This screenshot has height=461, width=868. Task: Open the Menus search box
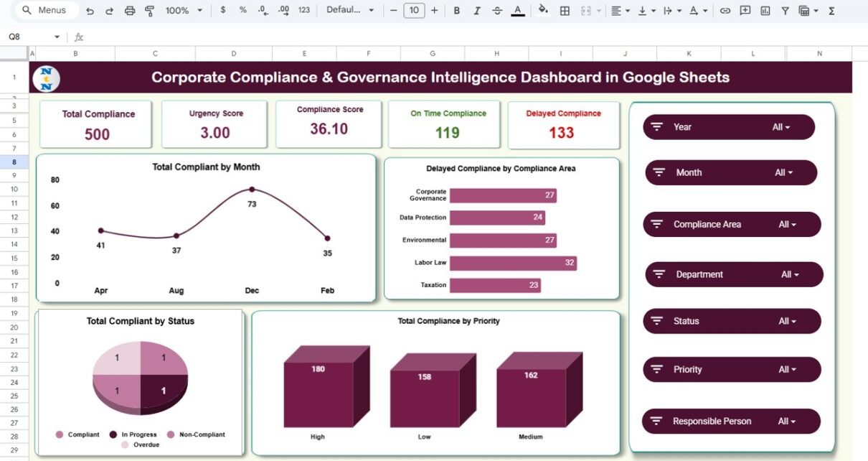click(x=44, y=11)
